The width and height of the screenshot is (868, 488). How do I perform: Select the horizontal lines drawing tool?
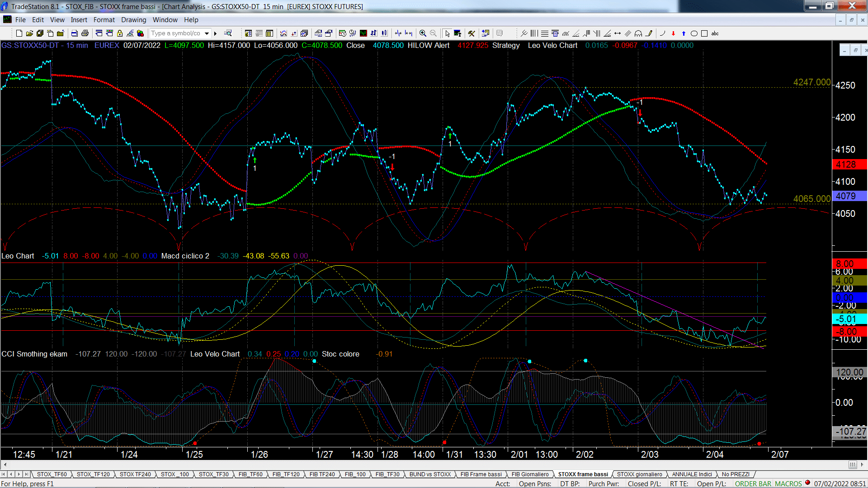tap(545, 33)
